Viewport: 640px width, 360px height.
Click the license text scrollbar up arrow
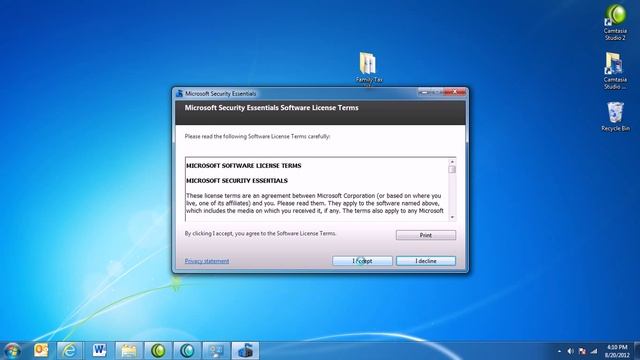coord(452,162)
